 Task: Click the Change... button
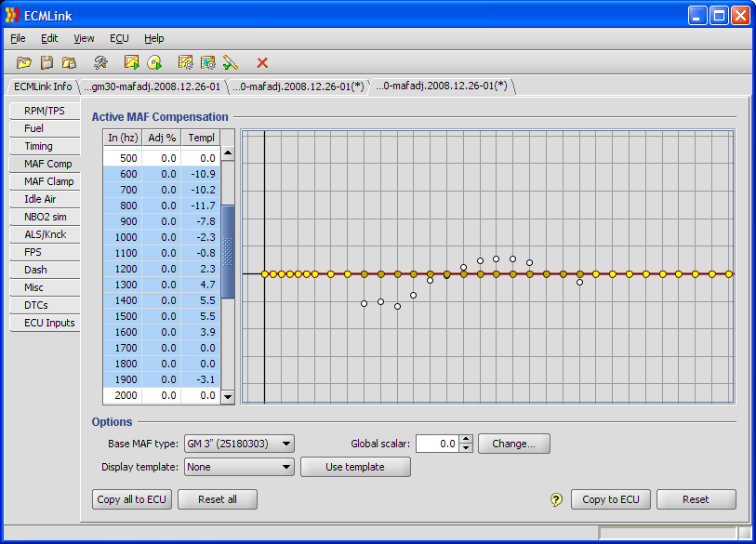tap(513, 444)
